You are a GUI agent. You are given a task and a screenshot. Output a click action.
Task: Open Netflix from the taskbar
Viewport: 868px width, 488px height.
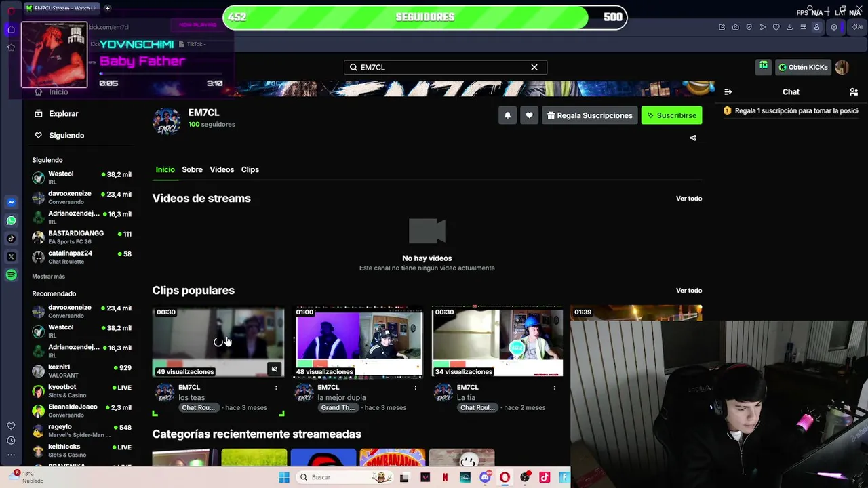pos(445,477)
